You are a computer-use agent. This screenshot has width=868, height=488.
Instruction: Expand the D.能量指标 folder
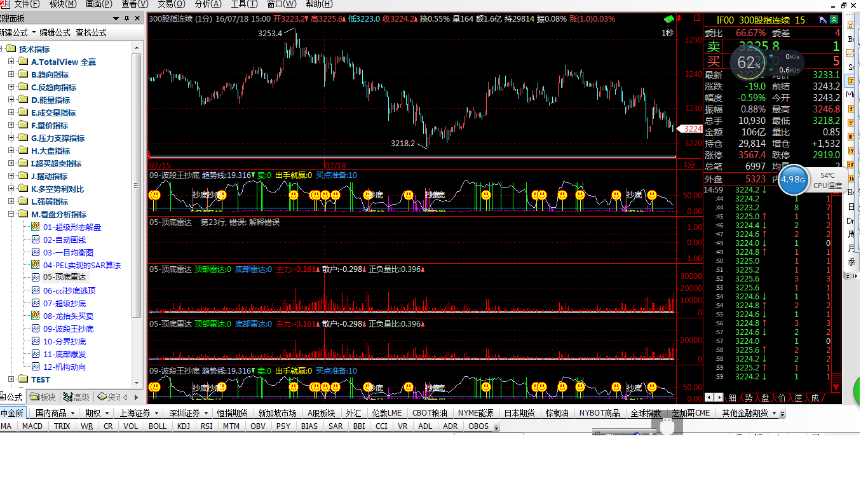click(x=11, y=100)
